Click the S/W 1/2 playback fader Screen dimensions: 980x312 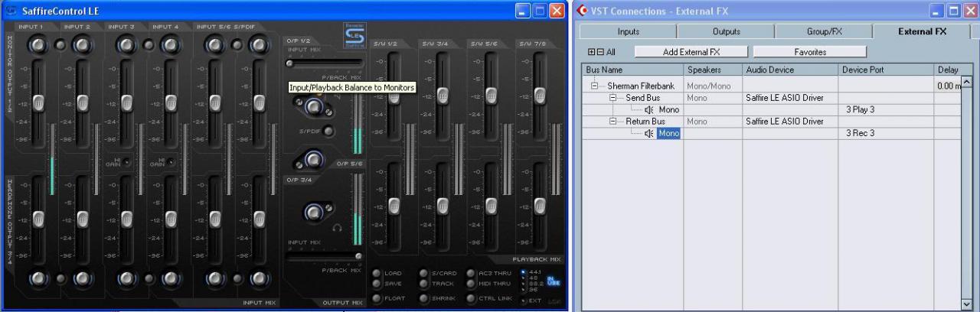394,95
